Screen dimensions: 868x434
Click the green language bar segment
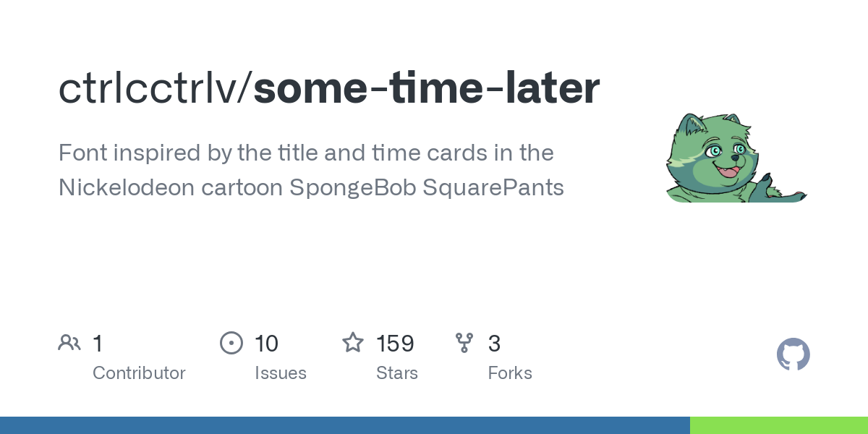(x=779, y=425)
